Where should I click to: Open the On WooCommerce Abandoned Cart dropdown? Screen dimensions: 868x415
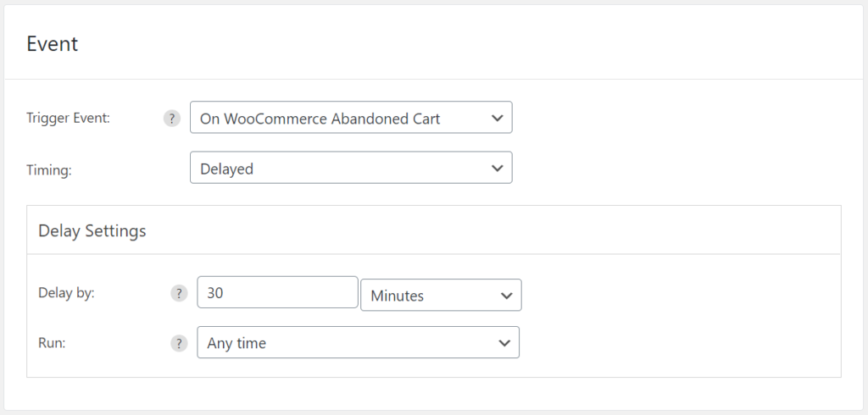[x=351, y=118]
